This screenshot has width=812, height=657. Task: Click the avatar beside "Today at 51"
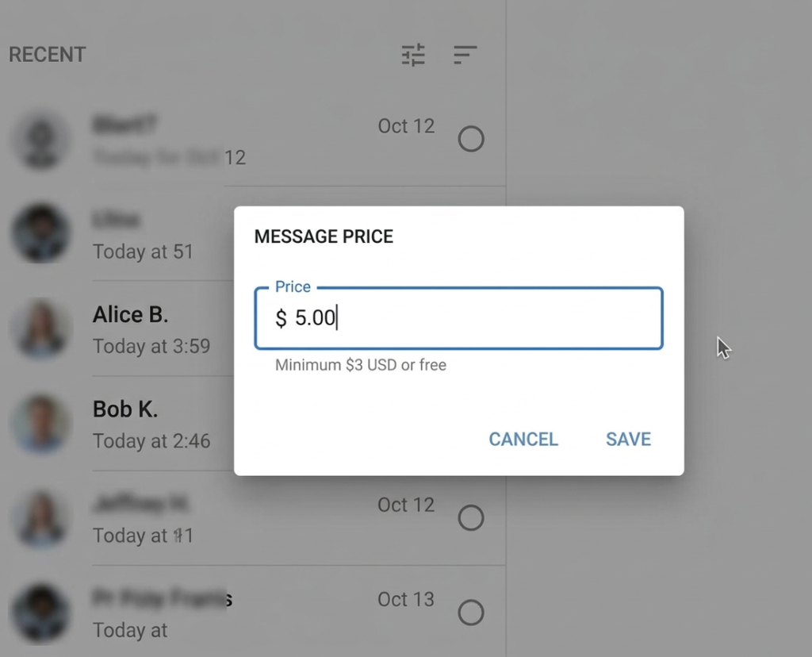pos(40,234)
